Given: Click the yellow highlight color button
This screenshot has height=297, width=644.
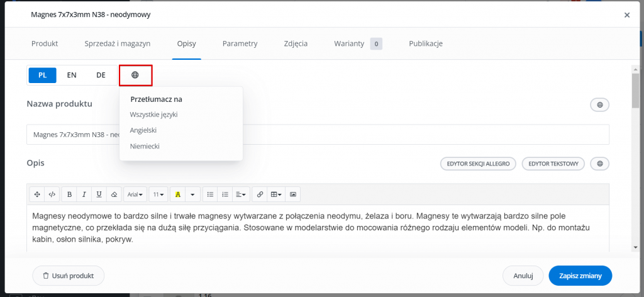Looking at the screenshot, I should pyautogui.click(x=178, y=194).
